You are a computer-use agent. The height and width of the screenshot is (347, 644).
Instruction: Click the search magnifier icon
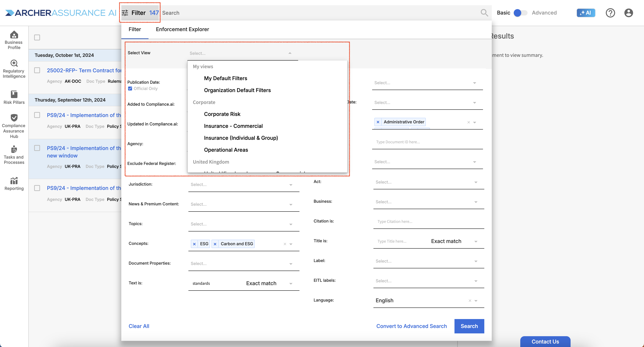[x=484, y=13]
